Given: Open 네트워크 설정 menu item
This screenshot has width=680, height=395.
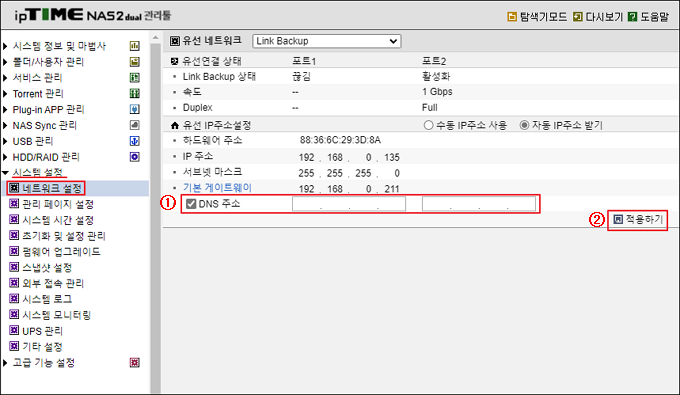Looking at the screenshot, I should [52, 188].
